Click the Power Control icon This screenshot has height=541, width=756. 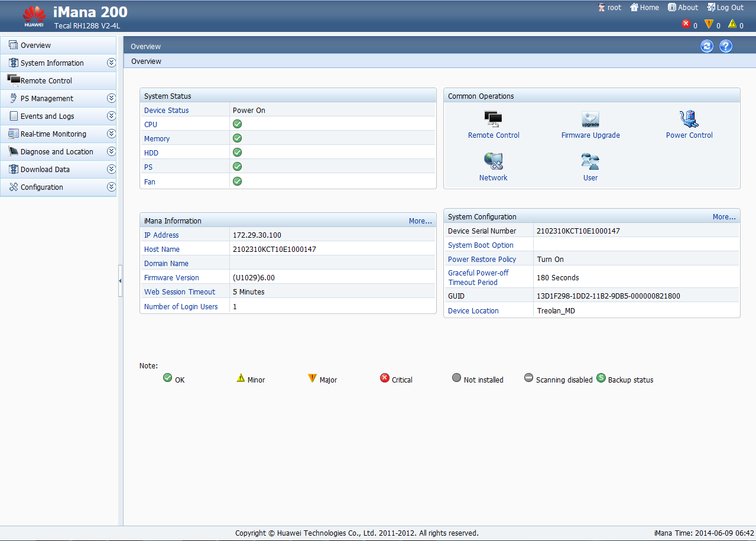pyautogui.click(x=689, y=119)
